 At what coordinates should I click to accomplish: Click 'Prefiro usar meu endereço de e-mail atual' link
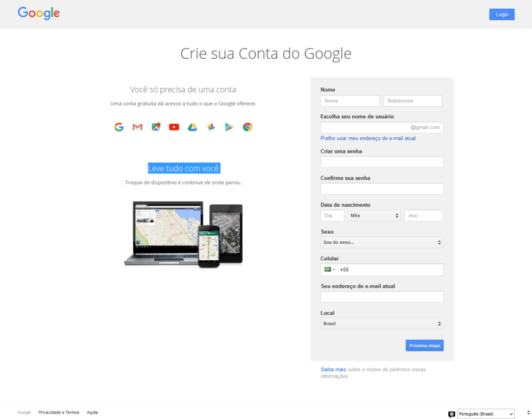pyautogui.click(x=368, y=138)
